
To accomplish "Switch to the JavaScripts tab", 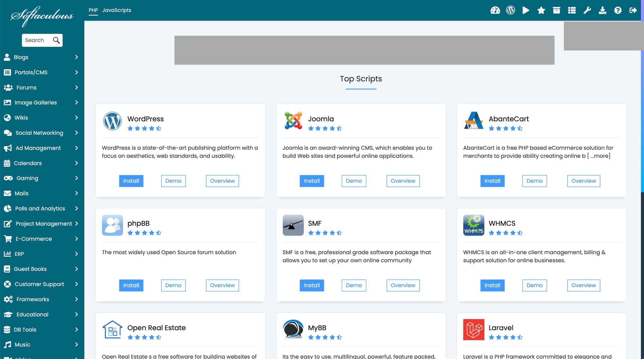I will tap(117, 10).
